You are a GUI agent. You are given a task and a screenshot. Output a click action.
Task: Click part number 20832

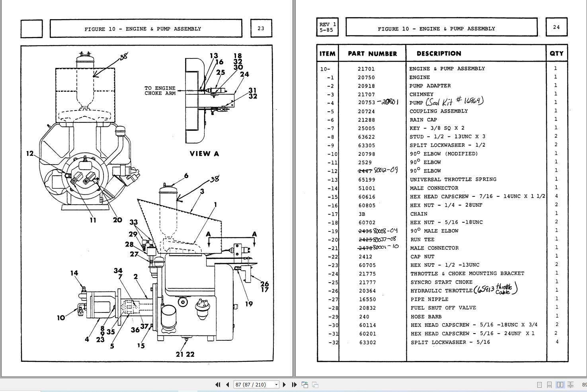pos(367,308)
